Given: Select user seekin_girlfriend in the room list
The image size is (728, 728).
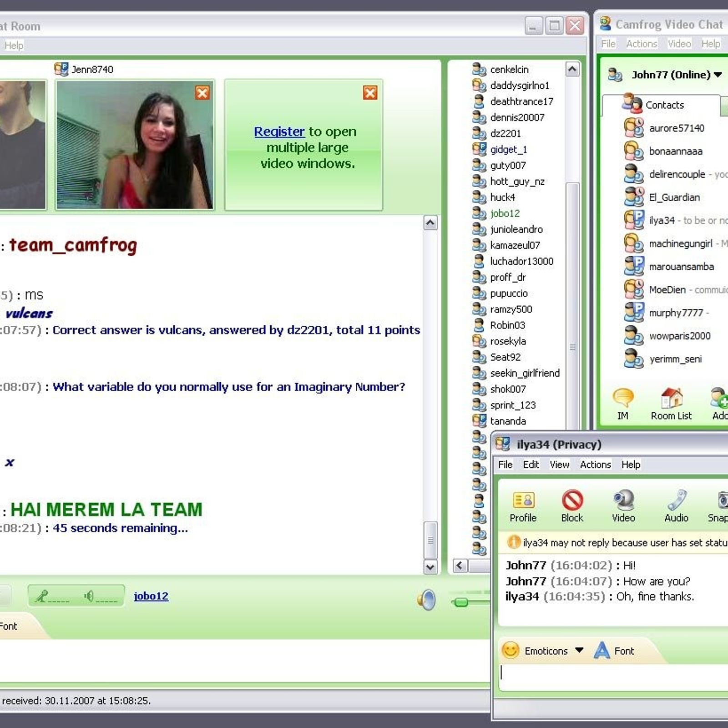Looking at the screenshot, I should tap(516, 373).
